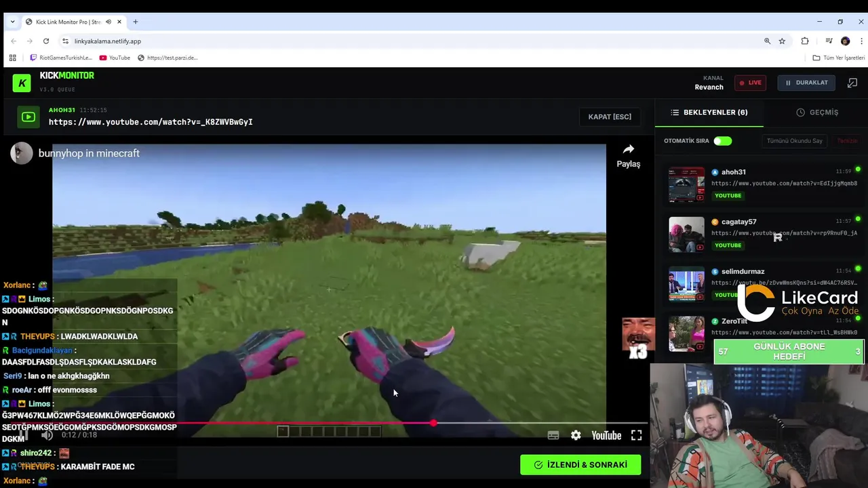Click the Revanch channel name
Viewport: 868px width, 488px height.
pyautogui.click(x=709, y=87)
